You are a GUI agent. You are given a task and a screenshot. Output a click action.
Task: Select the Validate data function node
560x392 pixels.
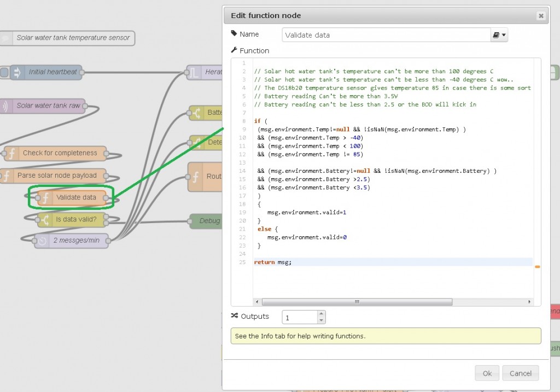pos(72,197)
